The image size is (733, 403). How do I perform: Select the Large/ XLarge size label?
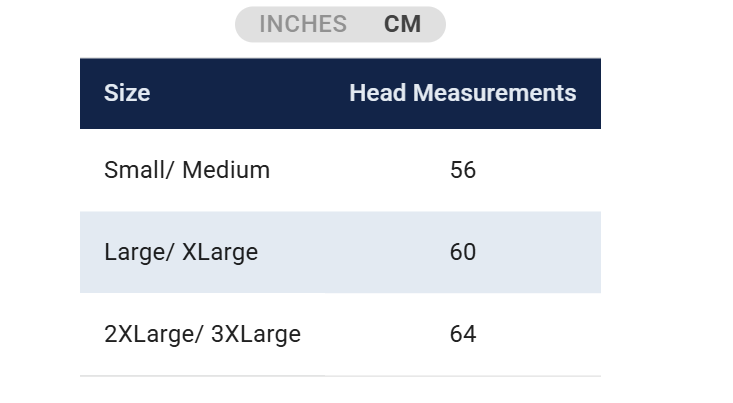coord(181,252)
